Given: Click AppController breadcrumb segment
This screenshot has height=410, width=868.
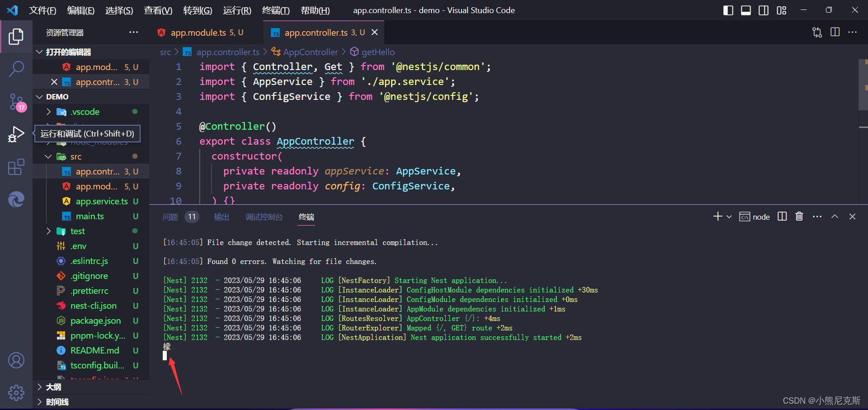Looking at the screenshot, I should coord(305,52).
